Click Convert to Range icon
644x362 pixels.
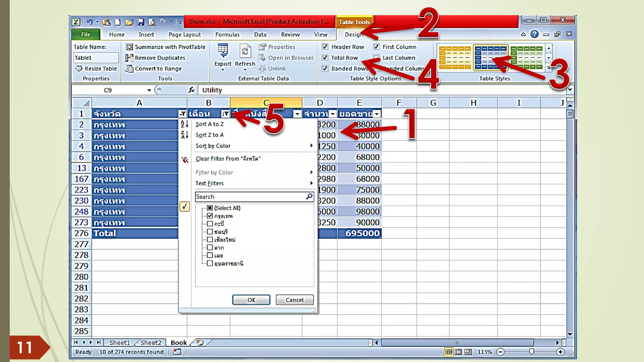pyautogui.click(x=129, y=69)
